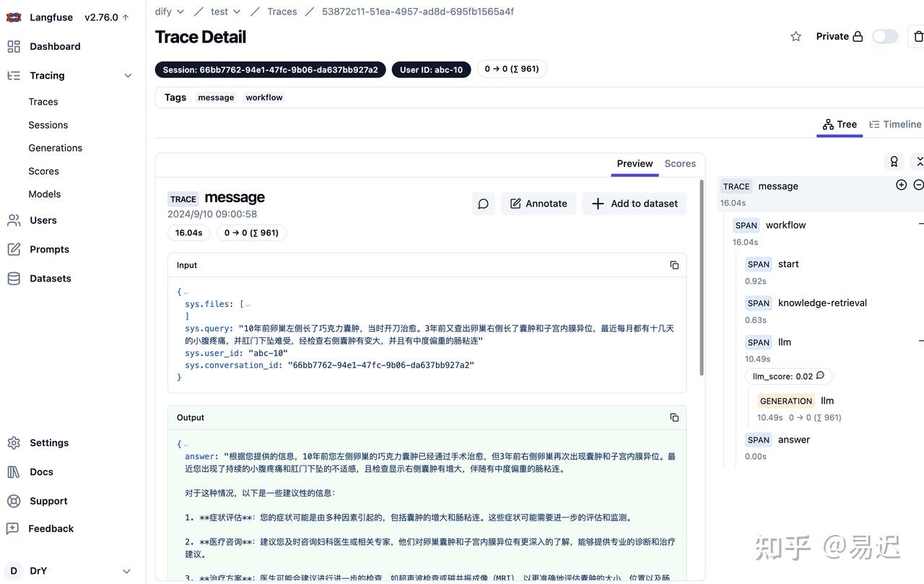Click the Langfuse logo icon
924x584 pixels.
[14, 17]
